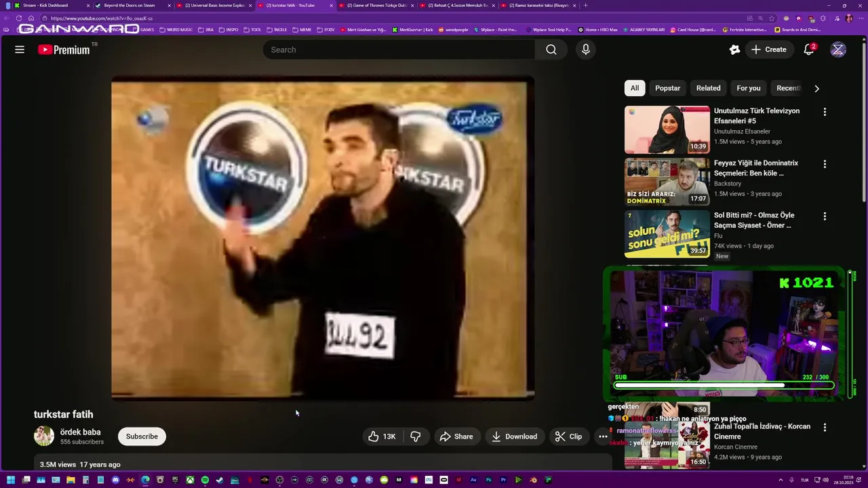
Task: Go to the YouTube Premium home logo
Action: pos(64,49)
